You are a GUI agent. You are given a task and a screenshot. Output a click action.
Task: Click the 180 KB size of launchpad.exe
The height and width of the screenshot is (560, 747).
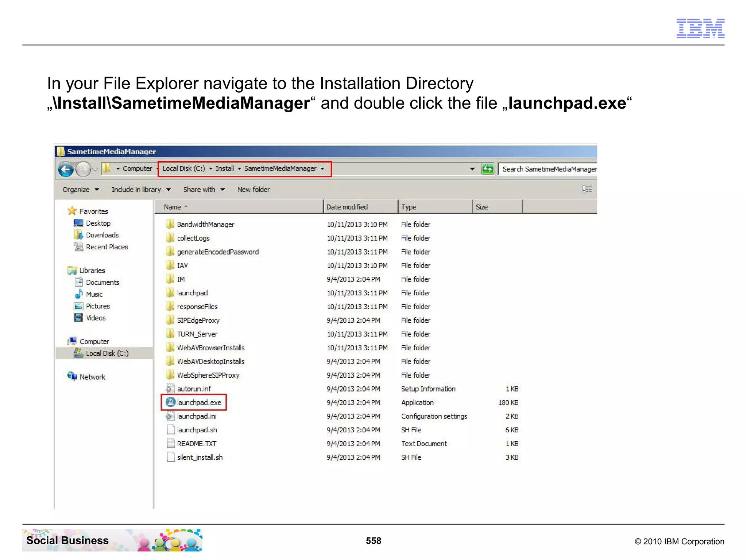[x=508, y=402]
